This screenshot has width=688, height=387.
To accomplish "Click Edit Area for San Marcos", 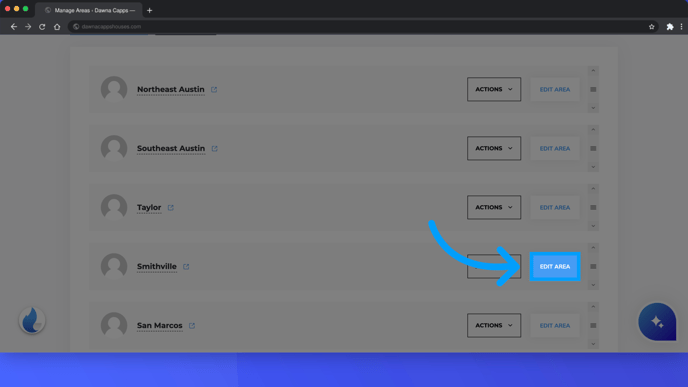I will pyautogui.click(x=555, y=326).
